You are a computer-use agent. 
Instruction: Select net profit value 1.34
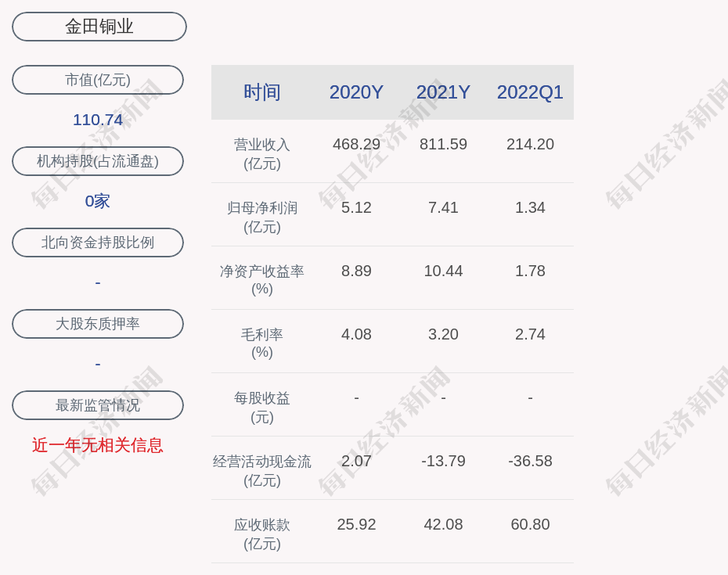530,207
